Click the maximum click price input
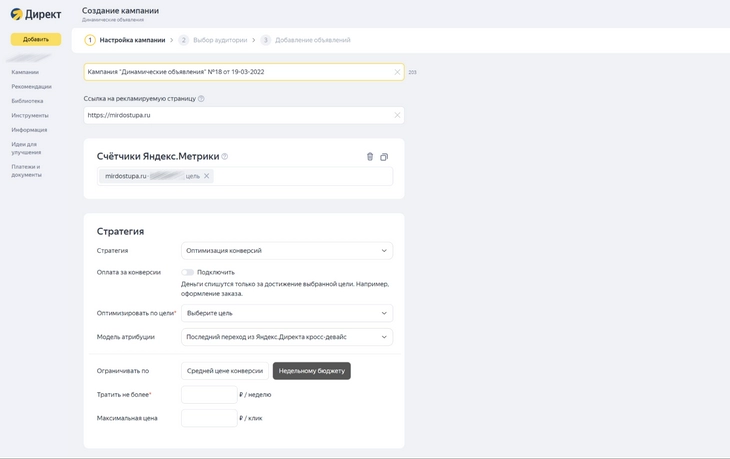The image size is (730, 459). coord(209,418)
